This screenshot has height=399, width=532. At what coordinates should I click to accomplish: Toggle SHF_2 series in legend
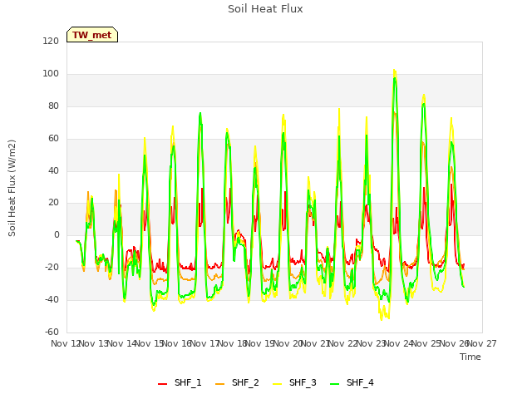pyautogui.click(x=237, y=382)
